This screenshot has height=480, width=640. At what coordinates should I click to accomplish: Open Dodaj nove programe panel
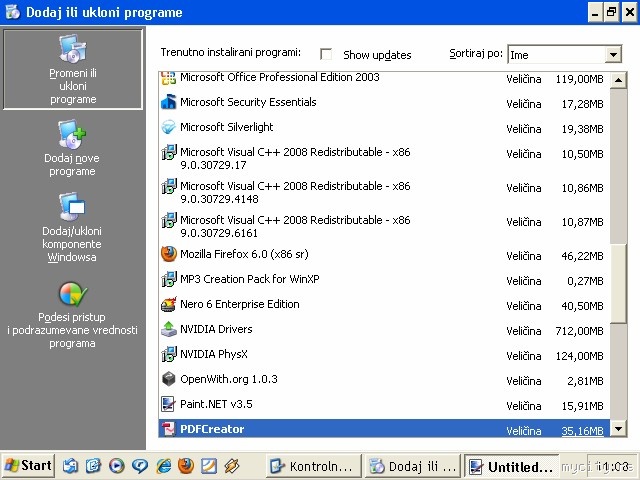coord(72,149)
